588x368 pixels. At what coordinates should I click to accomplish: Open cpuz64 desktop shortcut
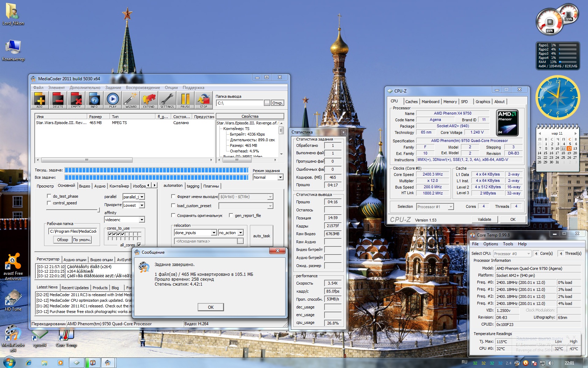click(40, 338)
